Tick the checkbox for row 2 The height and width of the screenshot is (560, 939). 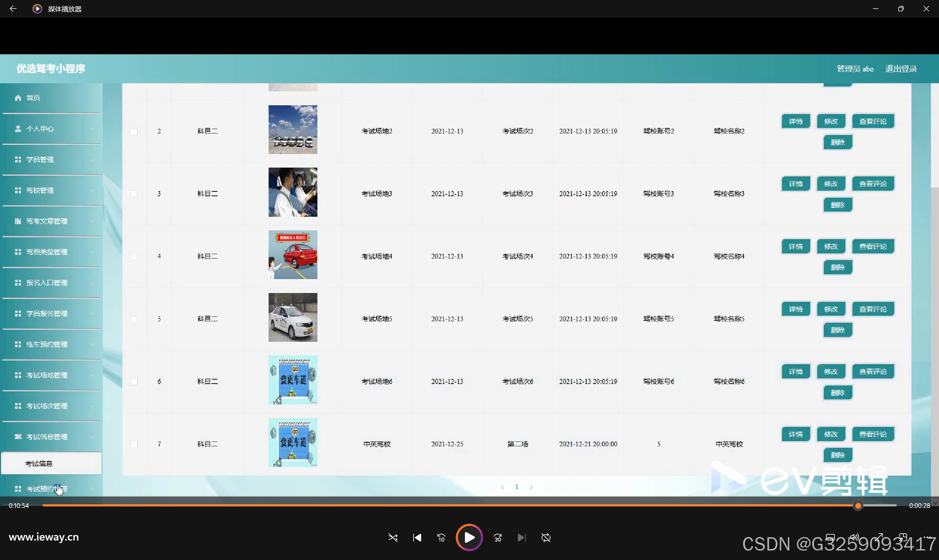[134, 131]
